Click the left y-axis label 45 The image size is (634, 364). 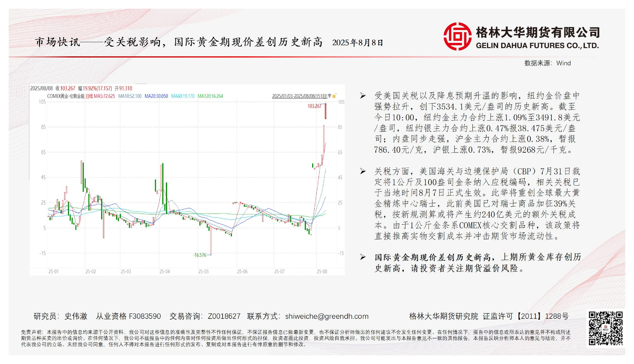43,178
